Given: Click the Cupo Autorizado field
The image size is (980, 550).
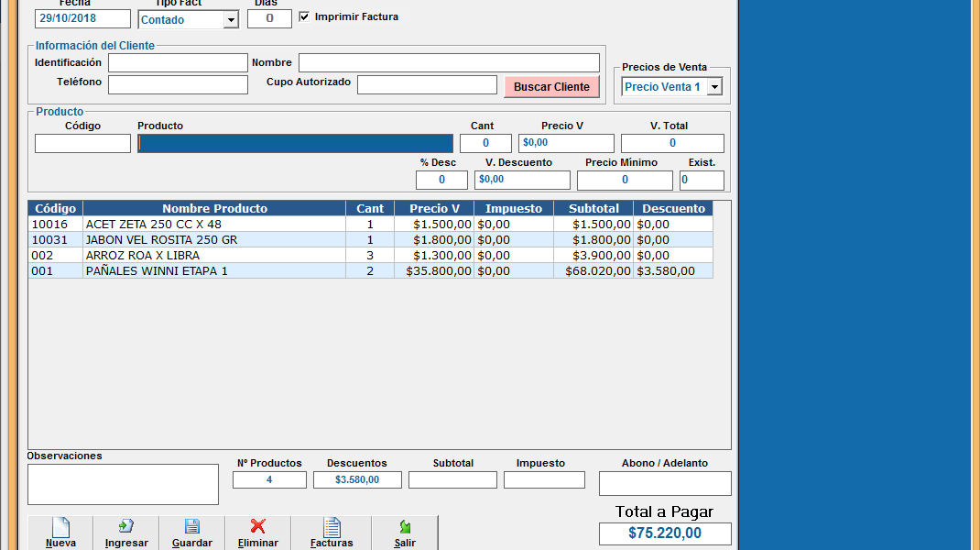Looking at the screenshot, I should click(x=427, y=85).
